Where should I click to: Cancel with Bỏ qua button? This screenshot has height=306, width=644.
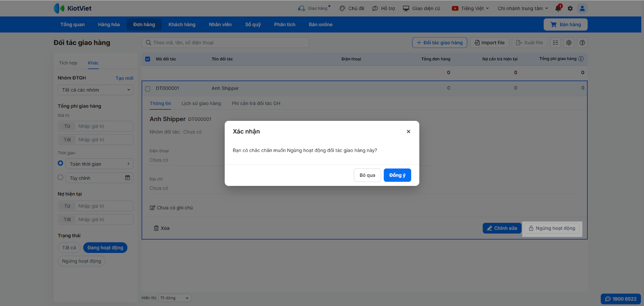click(x=367, y=175)
